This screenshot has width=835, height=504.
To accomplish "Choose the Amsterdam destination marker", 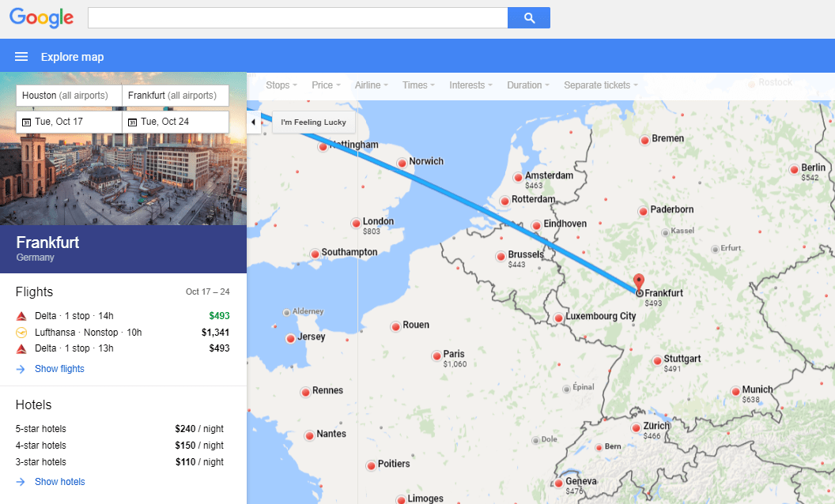I will click(x=518, y=177).
